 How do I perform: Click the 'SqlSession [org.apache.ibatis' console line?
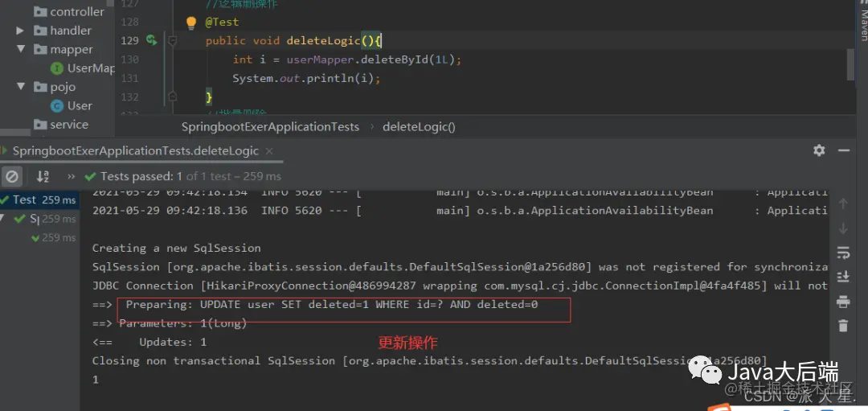(460, 267)
